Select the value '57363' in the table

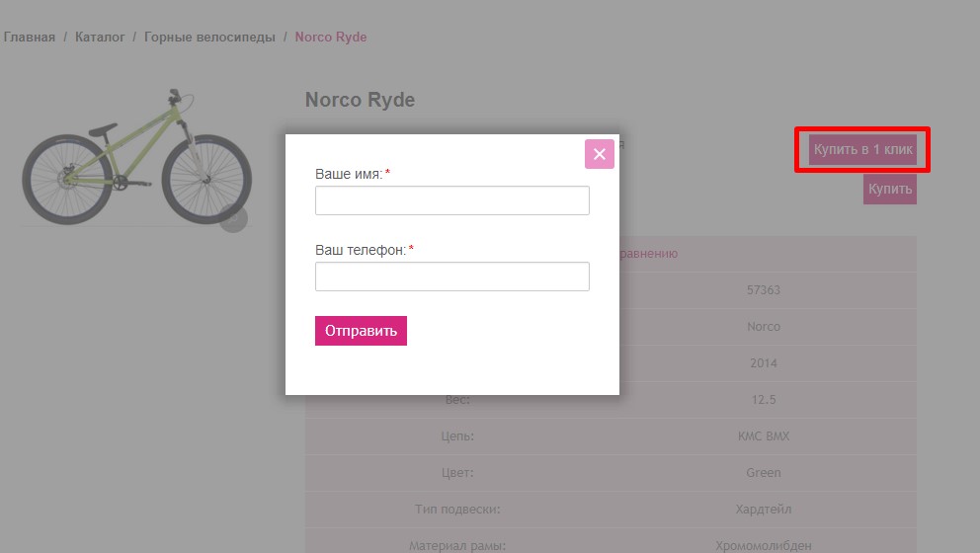pyautogui.click(x=763, y=290)
